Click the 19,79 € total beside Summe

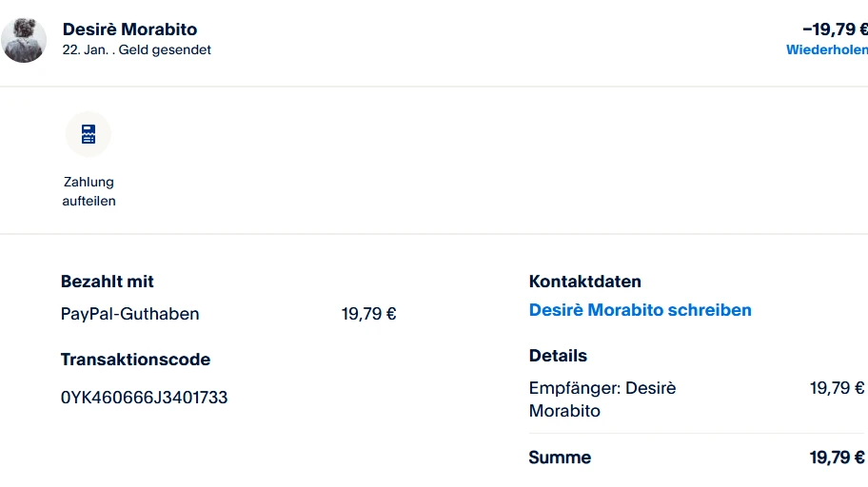click(x=837, y=458)
